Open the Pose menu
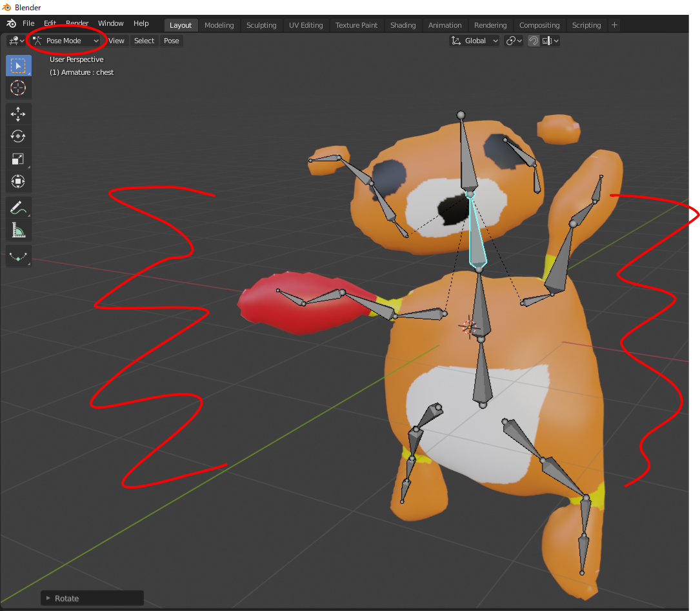Viewport: 700px width, 611px height. click(x=172, y=41)
